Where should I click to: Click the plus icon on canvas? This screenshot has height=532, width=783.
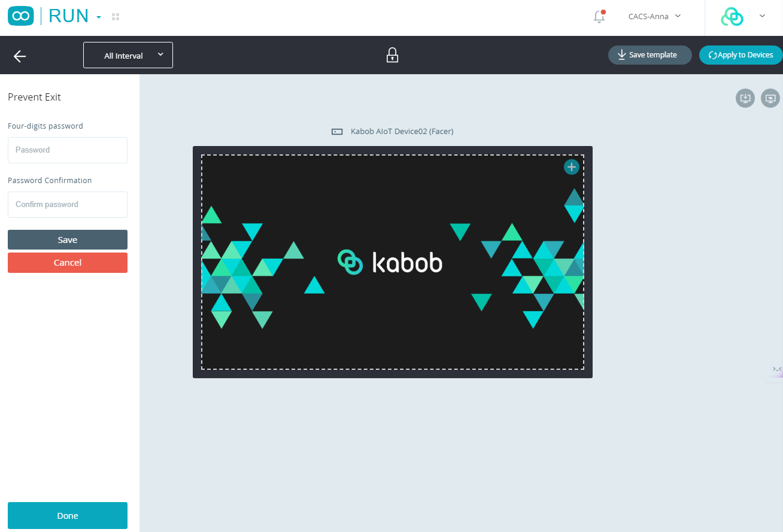click(x=572, y=167)
